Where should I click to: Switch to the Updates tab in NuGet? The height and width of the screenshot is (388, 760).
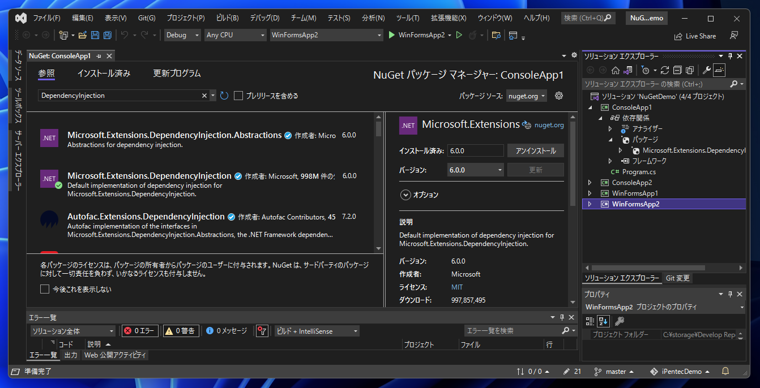click(x=177, y=74)
